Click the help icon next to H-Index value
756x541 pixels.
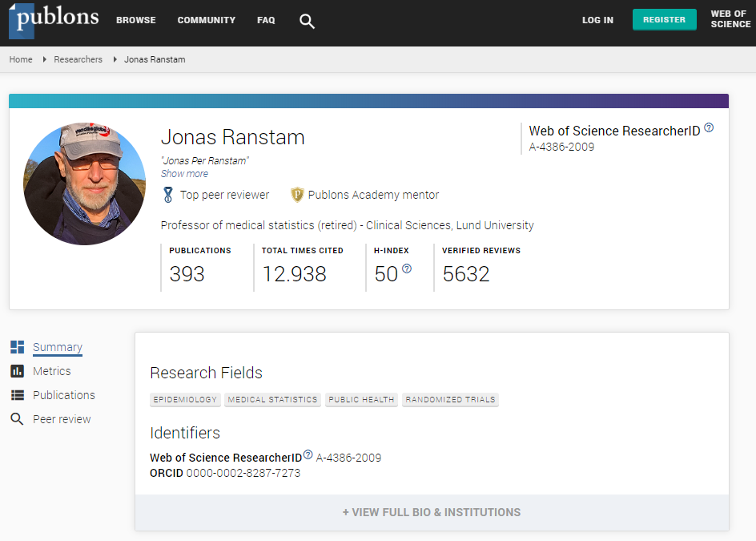coord(407,268)
